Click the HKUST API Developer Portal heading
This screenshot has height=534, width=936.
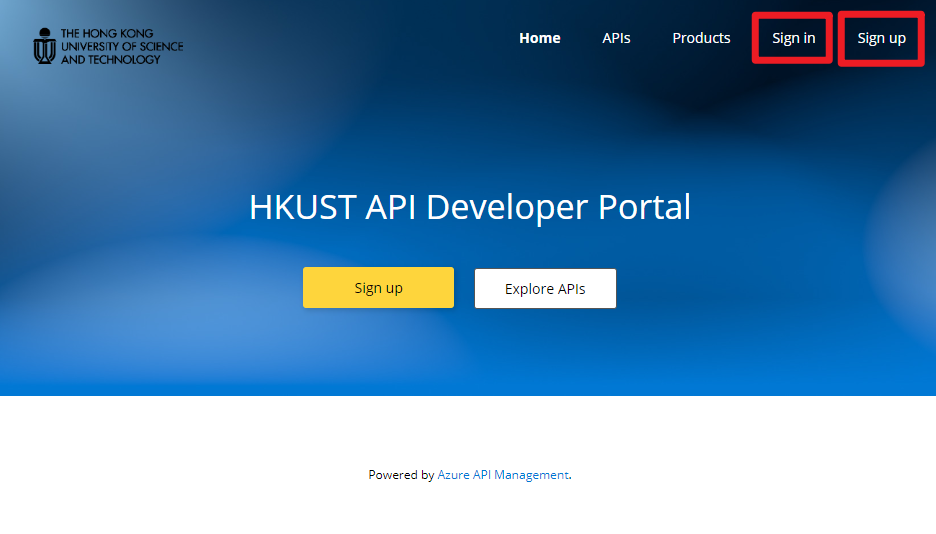[470, 207]
